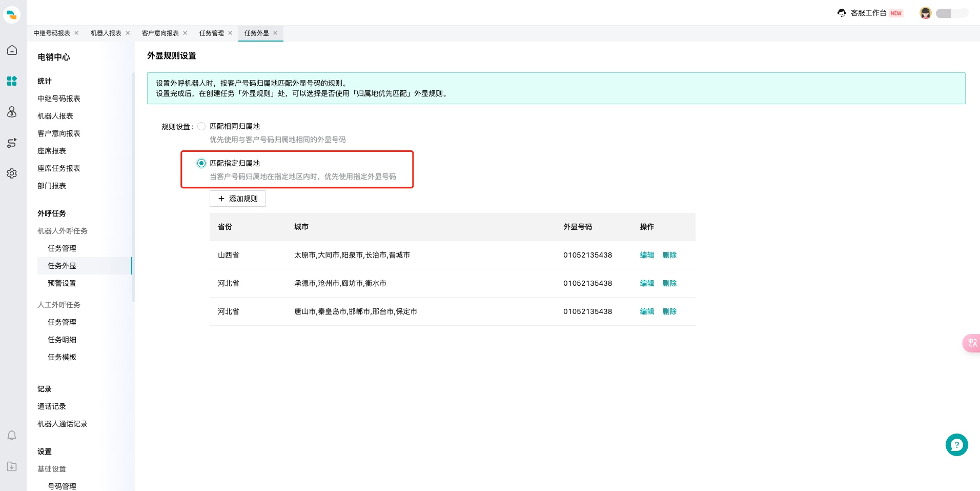The height and width of the screenshot is (491, 980).
Task: Edit the 河北省 承德市 rule
Action: (x=647, y=283)
